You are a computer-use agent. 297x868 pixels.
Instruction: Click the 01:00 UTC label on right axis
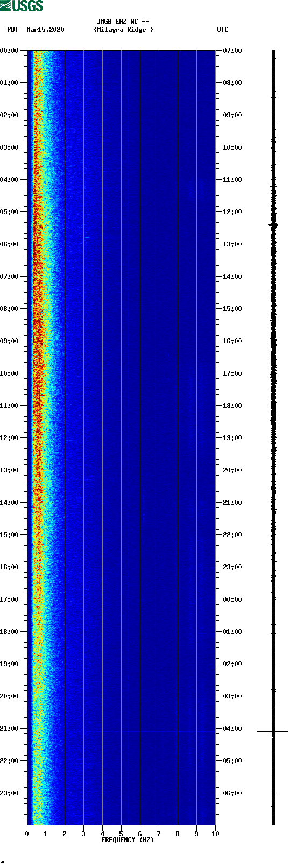pyautogui.click(x=232, y=632)
